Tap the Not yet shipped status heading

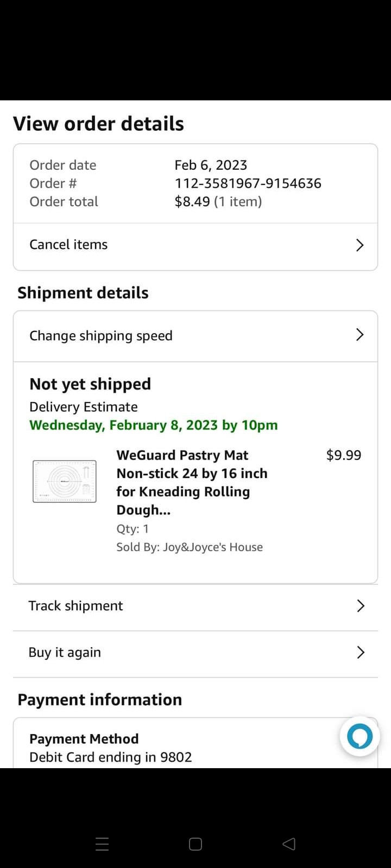[90, 384]
